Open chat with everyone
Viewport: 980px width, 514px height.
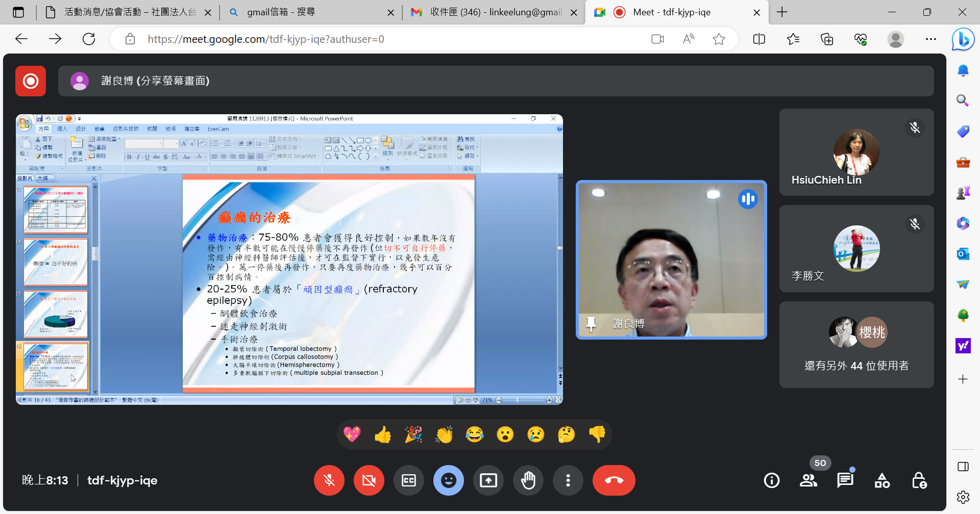pos(845,480)
